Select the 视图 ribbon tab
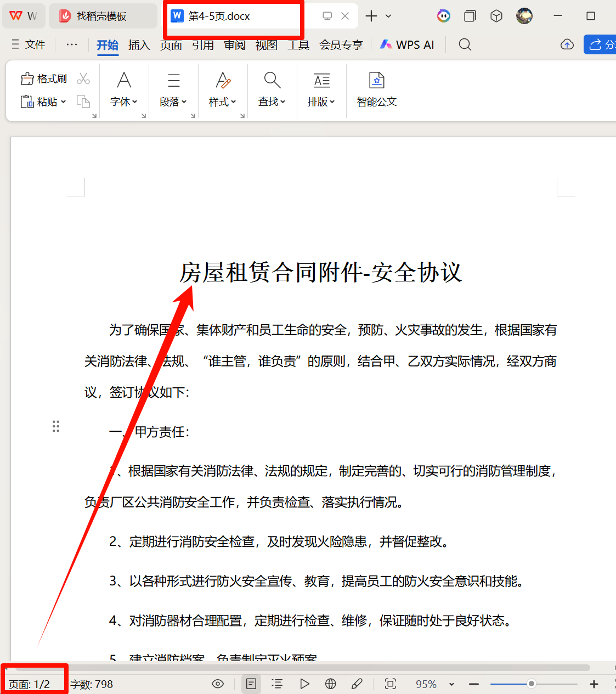Viewport: 616px width, 694px height. click(267, 45)
